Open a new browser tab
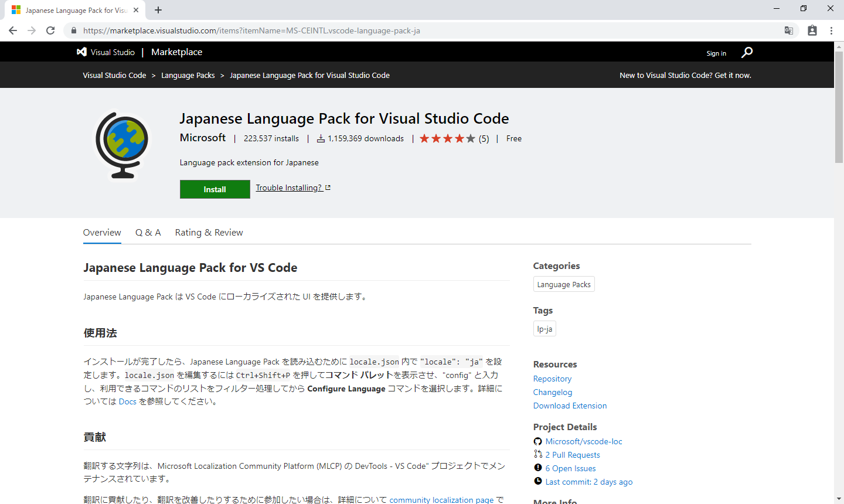Viewport: 844px width, 504px height. 158,10
